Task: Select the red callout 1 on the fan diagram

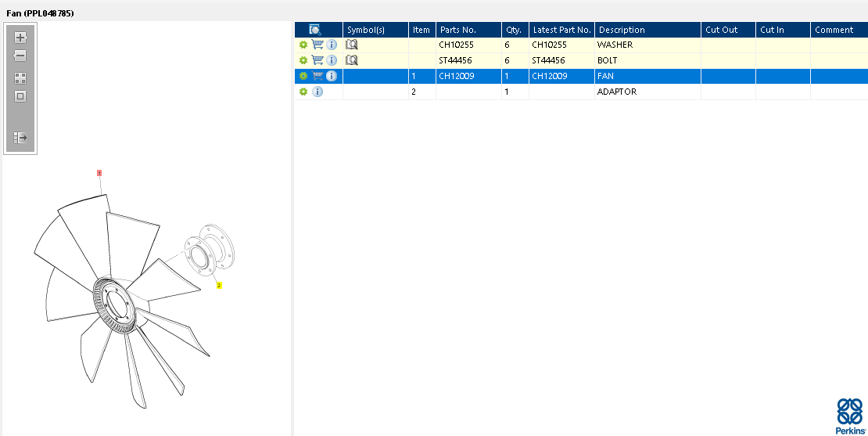Action: (99, 173)
